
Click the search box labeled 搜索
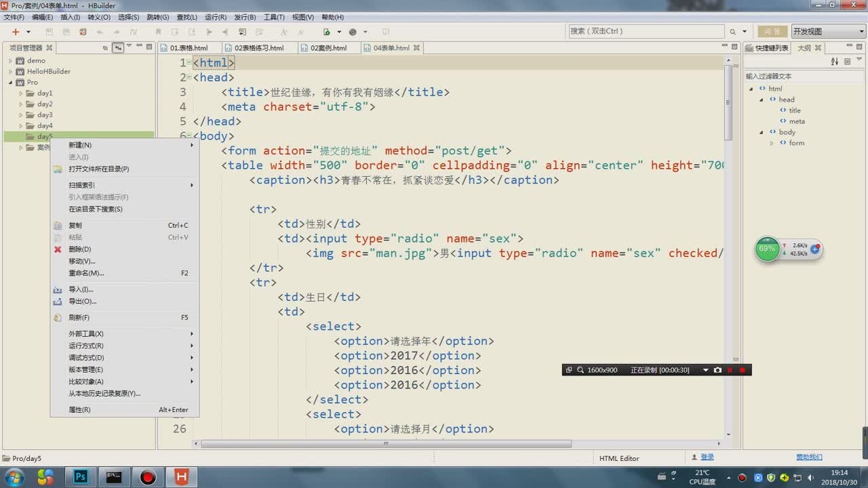coord(646,31)
